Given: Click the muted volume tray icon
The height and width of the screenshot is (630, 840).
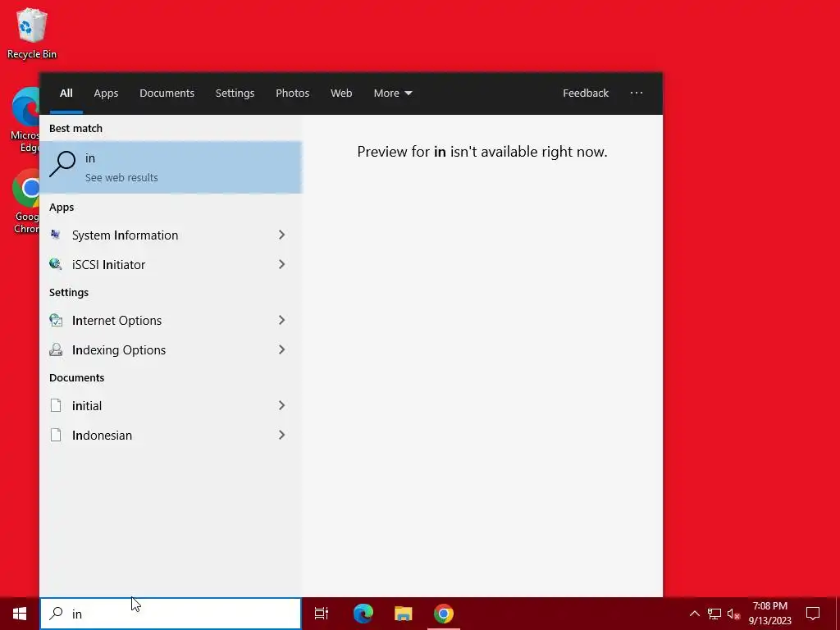Looking at the screenshot, I should (x=733, y=614).
